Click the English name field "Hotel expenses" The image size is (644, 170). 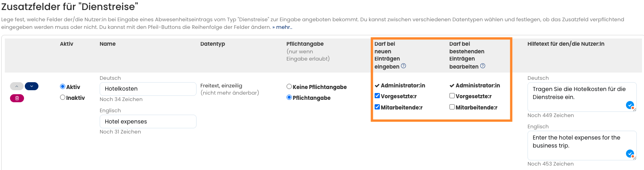[x=148, y=121]
